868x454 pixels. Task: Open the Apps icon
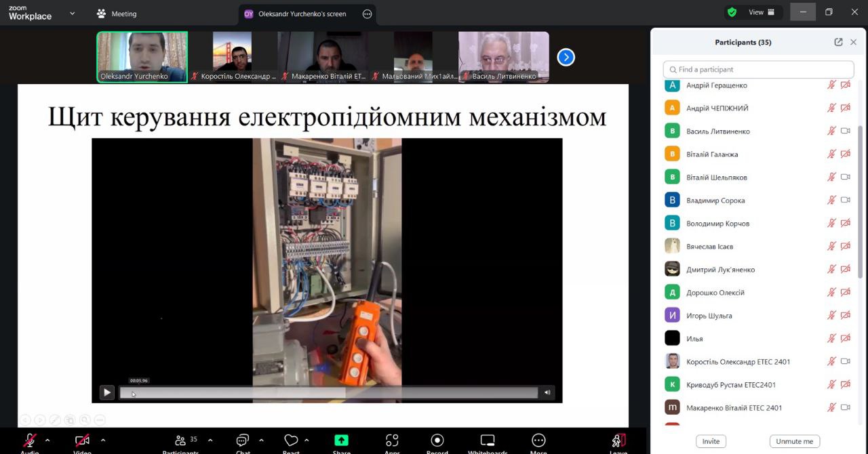pyautogui.click(x=391, y=440)
